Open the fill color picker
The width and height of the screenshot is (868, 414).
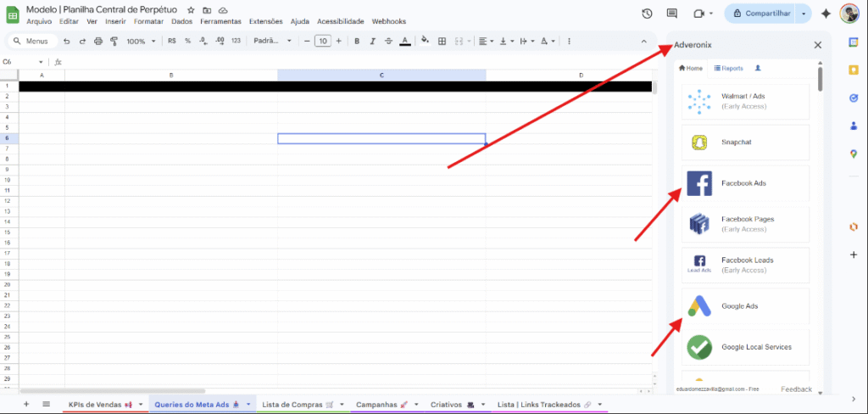[425, 41]
